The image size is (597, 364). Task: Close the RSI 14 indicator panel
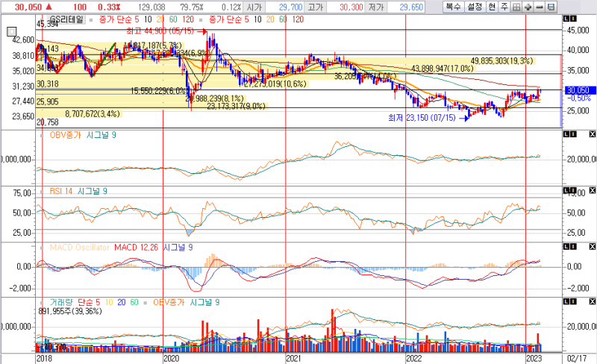point(592,190)
